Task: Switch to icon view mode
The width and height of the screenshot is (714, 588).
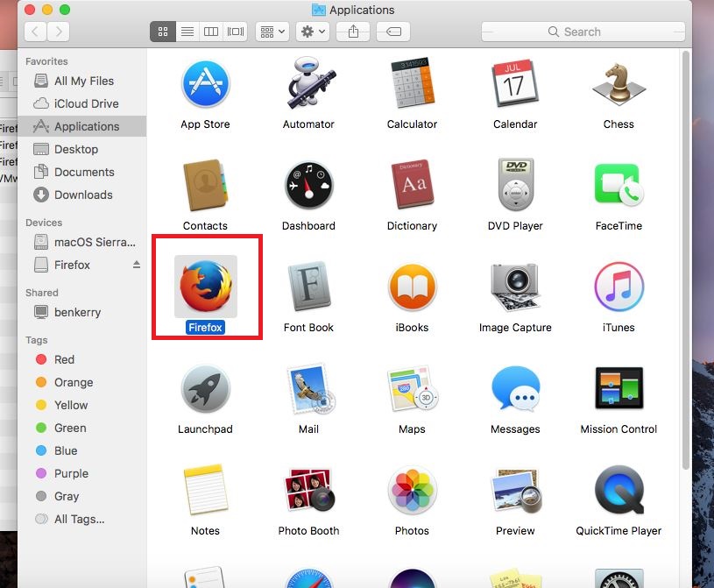Action: point(163,32)
